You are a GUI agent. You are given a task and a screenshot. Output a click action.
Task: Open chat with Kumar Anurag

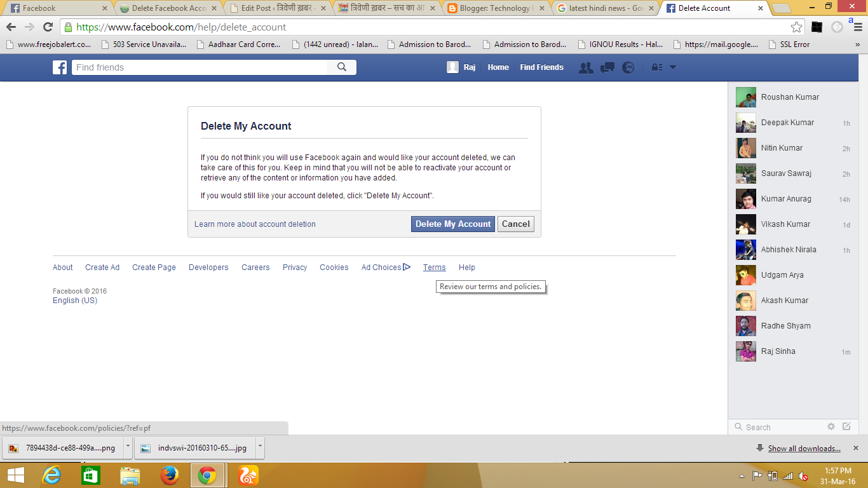(793, 199)
